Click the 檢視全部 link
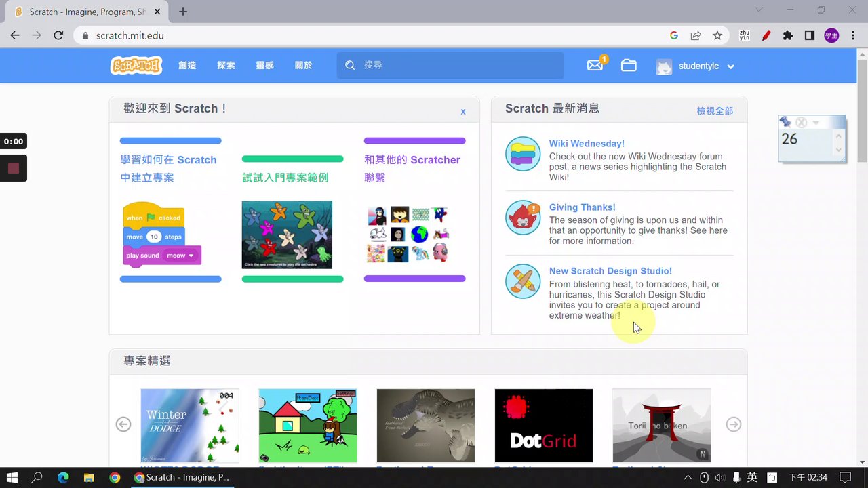The height and width of the screenshot is (488, 868). coord(715,110)
